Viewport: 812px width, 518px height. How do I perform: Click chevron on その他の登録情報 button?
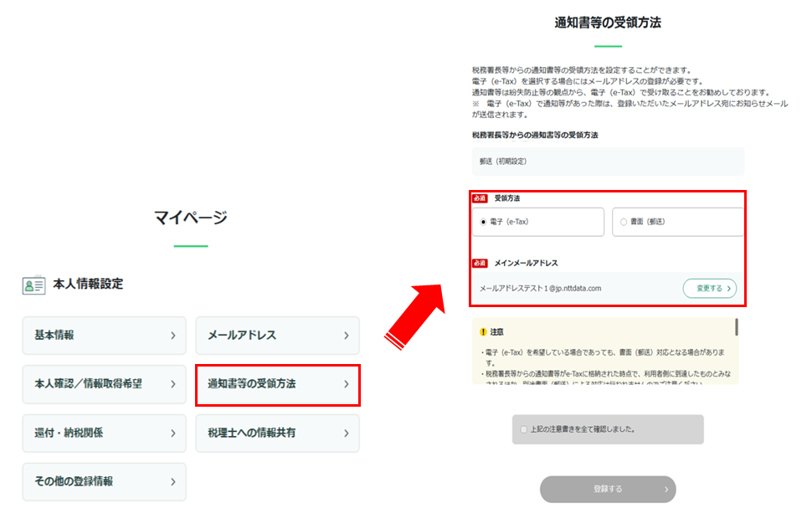tap(173, 482)
